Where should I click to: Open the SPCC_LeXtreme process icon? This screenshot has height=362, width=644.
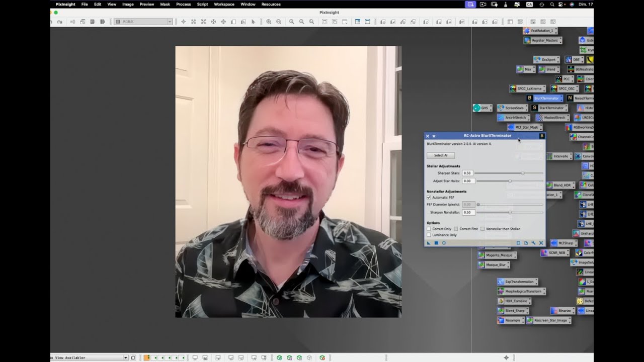527,88
